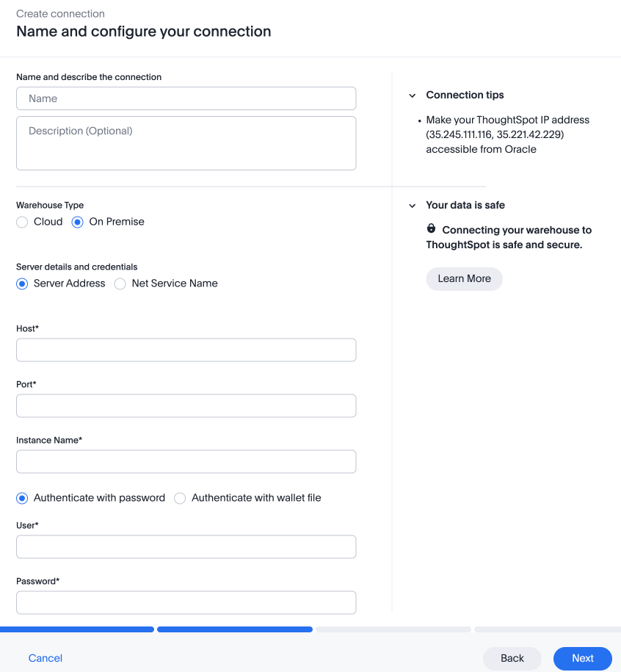The image size is (621, 672).
Task: Click the Connection tips heading text
Action: click(465, 95)
